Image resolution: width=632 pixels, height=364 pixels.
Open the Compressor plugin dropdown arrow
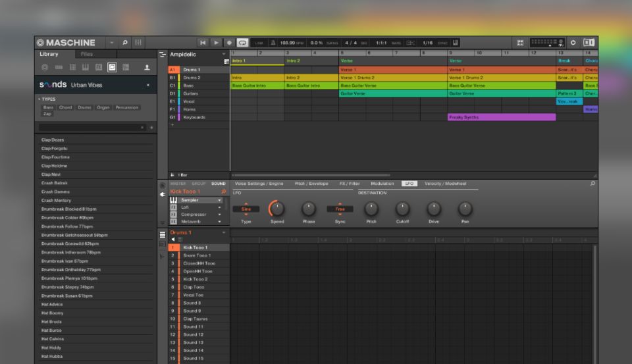tap(220, 215)
